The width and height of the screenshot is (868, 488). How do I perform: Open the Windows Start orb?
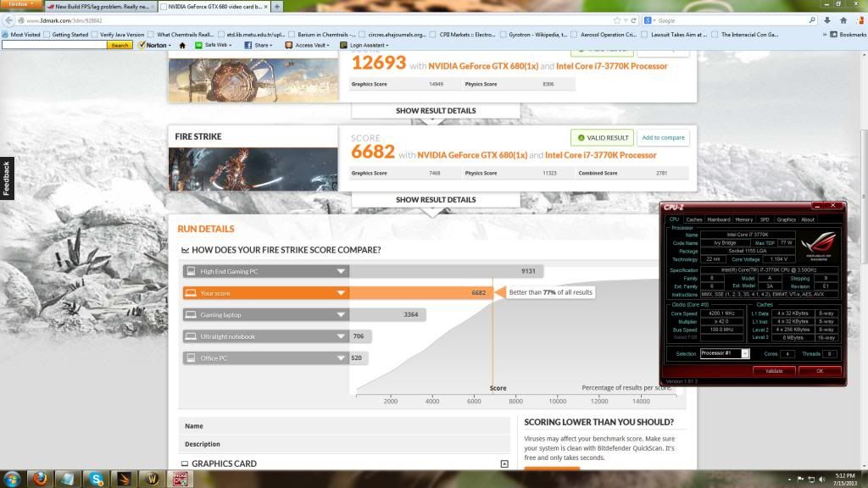[12, 479]
